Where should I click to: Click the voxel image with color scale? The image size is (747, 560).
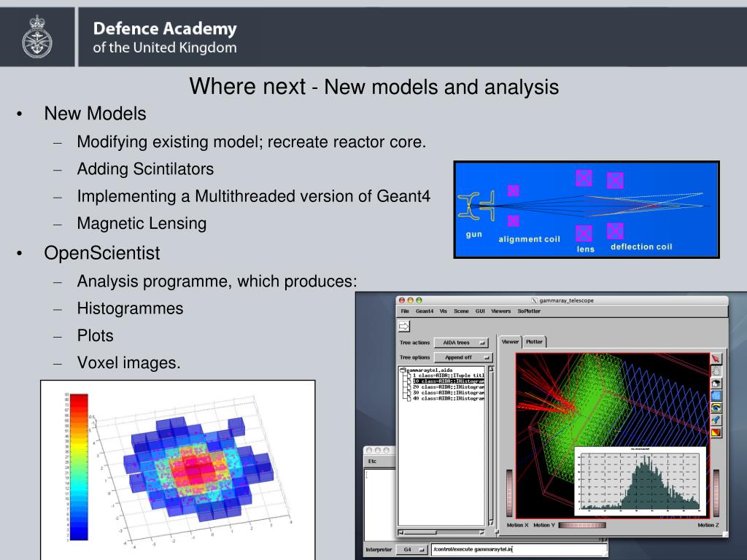(x=178, y=470)
